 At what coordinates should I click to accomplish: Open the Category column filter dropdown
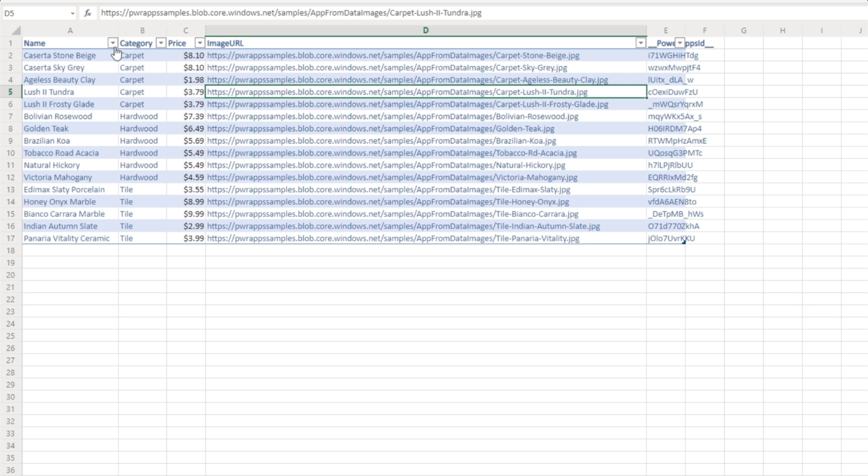161,43
